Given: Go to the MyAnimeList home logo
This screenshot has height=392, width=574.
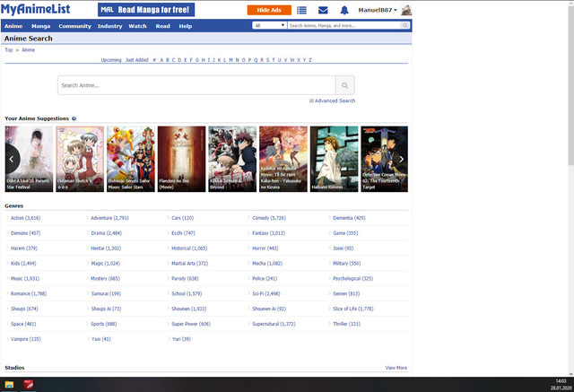Looking at the screenshot, I should pos(45,9).
